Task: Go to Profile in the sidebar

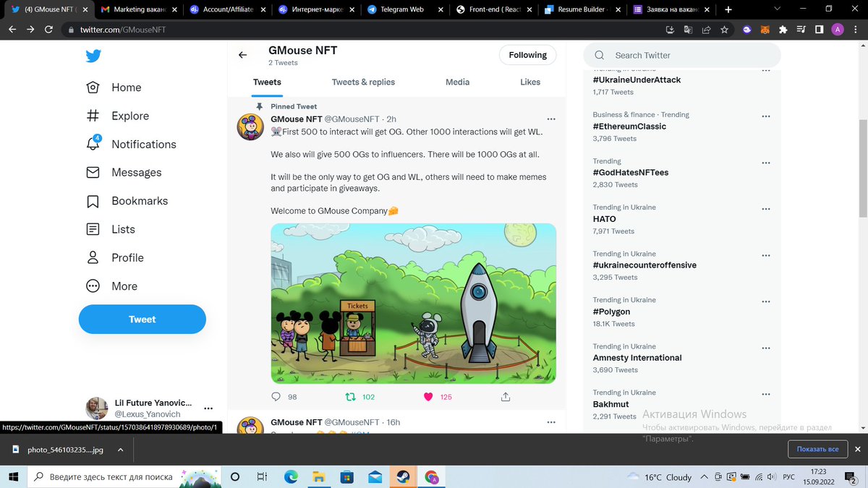Action: [x=115, y=257]
